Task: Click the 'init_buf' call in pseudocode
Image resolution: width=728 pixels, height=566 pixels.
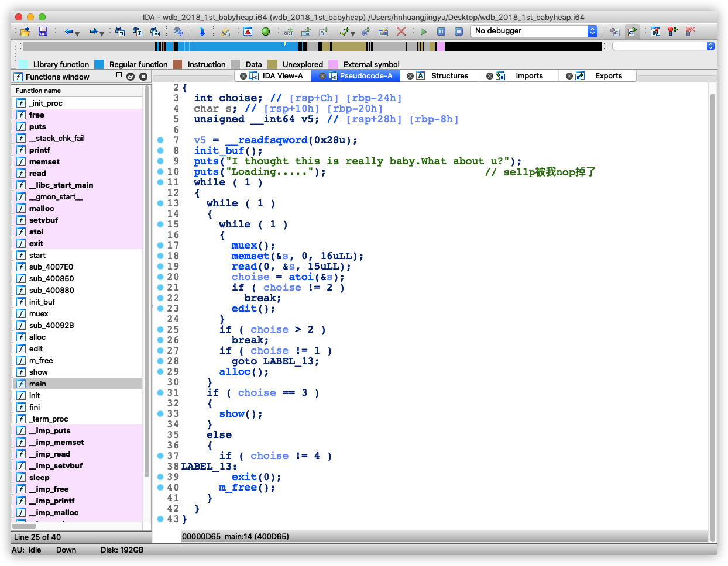Action: coord(219,150)
